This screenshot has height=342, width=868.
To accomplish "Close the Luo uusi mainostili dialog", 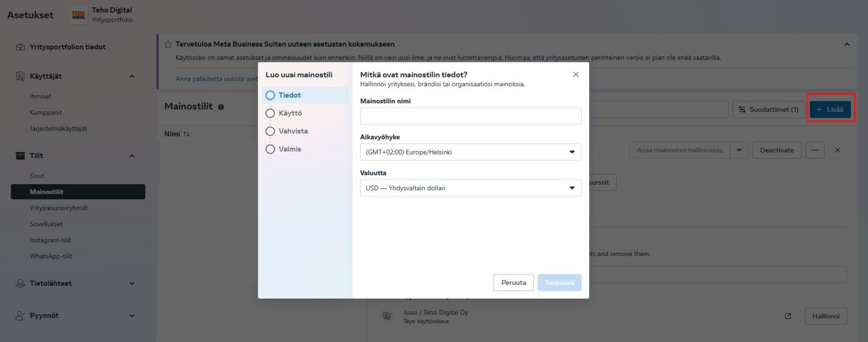I will [x=576, y=75].
